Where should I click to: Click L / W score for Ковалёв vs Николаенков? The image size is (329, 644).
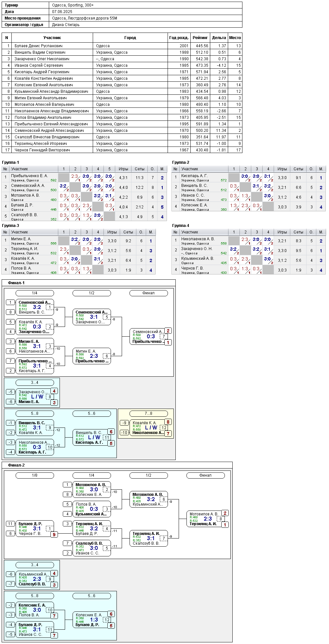pyautogui.click(x=151, y=427)
